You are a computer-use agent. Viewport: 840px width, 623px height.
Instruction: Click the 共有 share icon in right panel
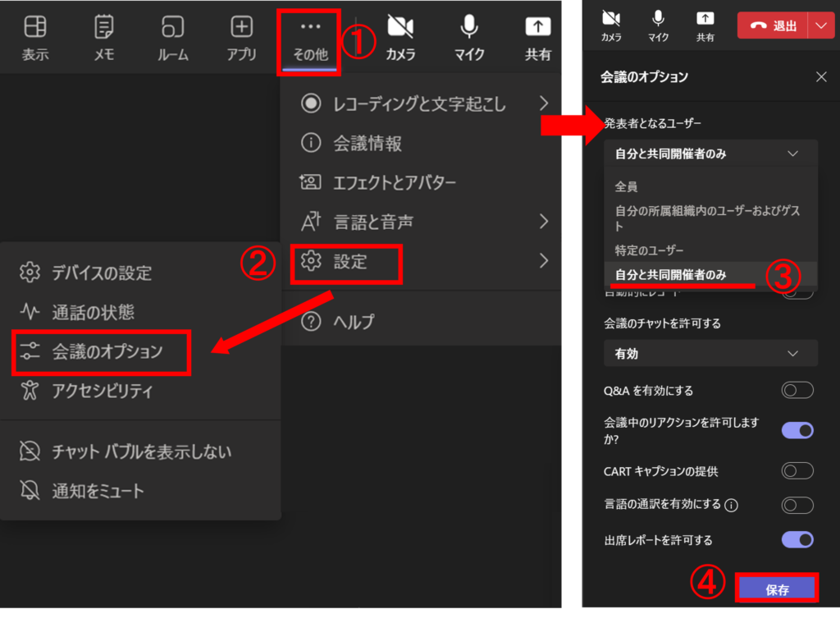[x=705, y=25]
